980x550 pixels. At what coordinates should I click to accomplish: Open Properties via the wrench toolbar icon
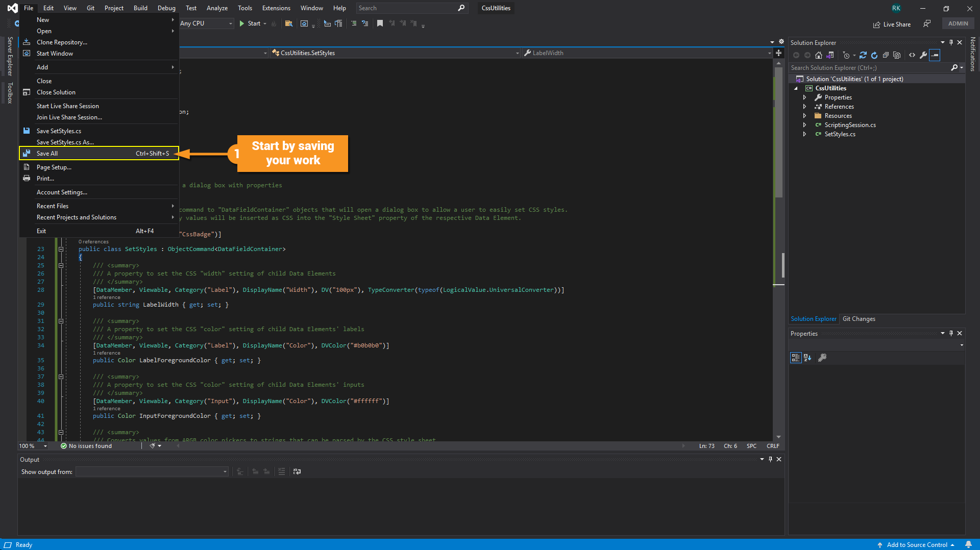coord(923,55)
